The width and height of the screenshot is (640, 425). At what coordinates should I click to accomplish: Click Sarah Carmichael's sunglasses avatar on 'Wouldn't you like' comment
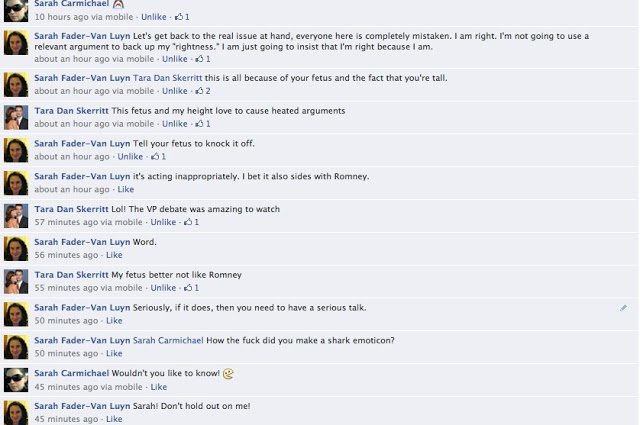click(16, 380)
